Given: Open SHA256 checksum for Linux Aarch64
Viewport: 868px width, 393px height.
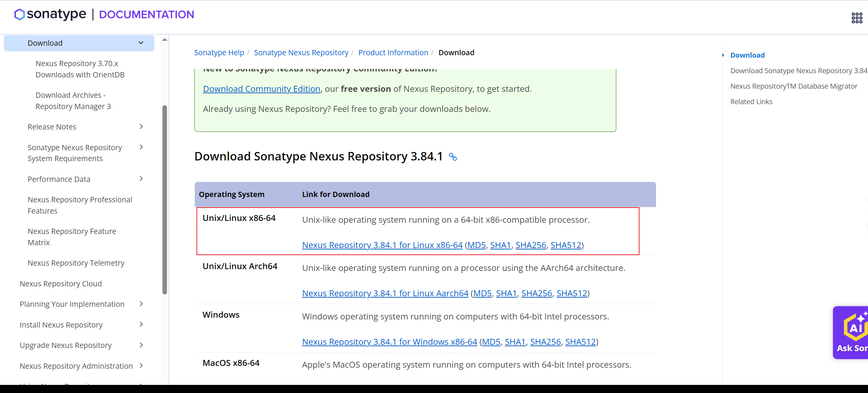Looking at the screenshot, I should click(x=537, y=293).
